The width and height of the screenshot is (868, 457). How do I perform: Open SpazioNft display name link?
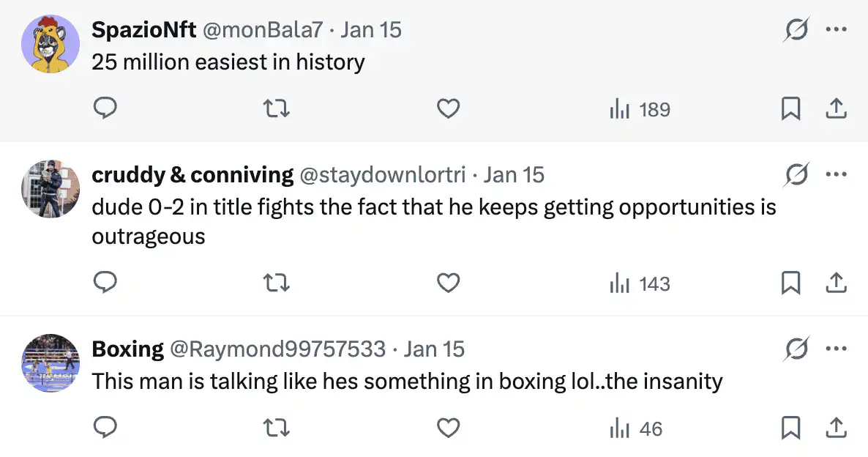click(142, 29)
